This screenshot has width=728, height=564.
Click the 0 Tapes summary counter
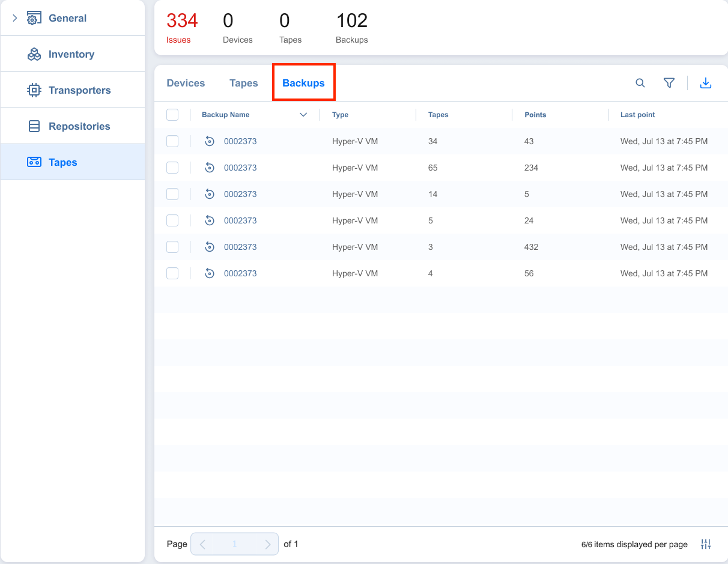[x=291, y=28]
